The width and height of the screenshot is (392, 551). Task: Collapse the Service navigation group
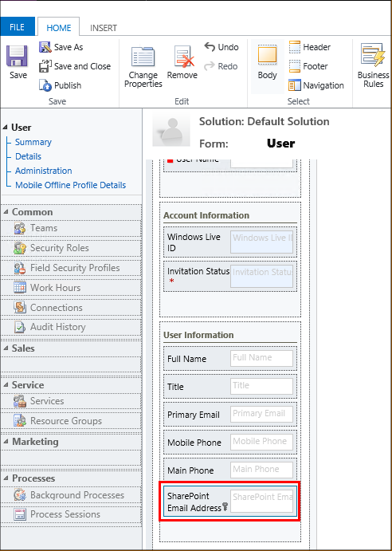coord(6,385)
